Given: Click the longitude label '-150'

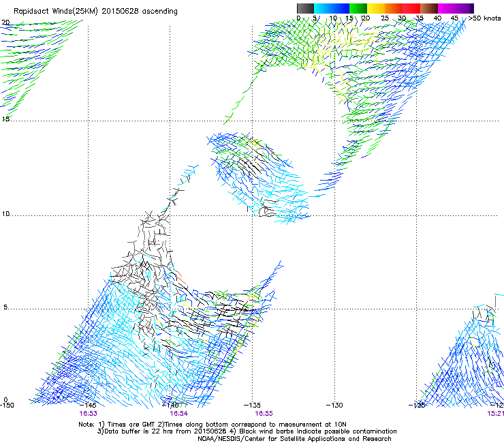Looking at the screenshot, I should (7, 406).
